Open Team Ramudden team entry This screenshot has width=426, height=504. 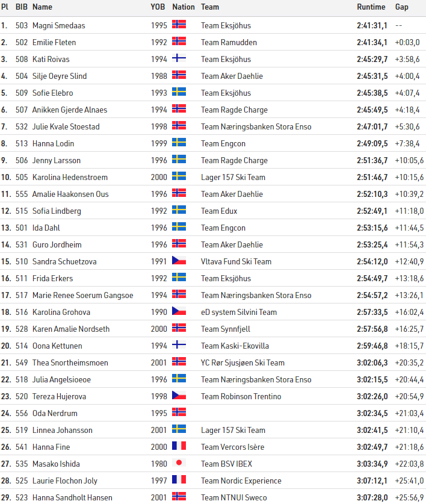tap(229, 42)
